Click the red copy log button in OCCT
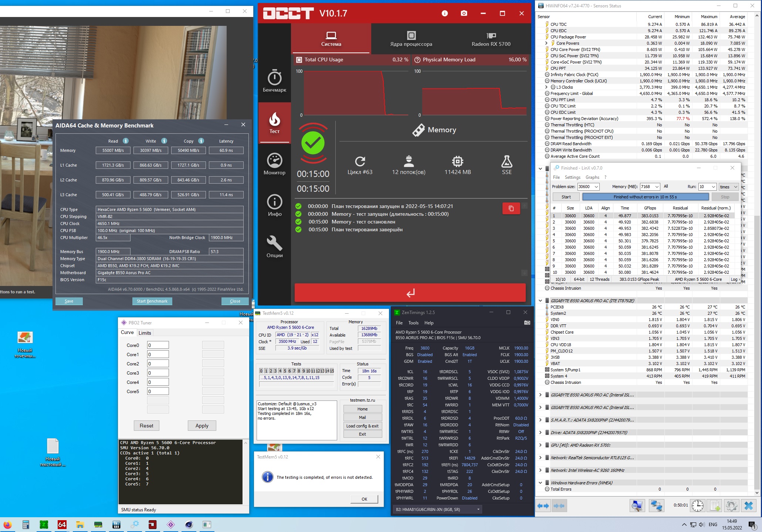 tap(511, 208)
